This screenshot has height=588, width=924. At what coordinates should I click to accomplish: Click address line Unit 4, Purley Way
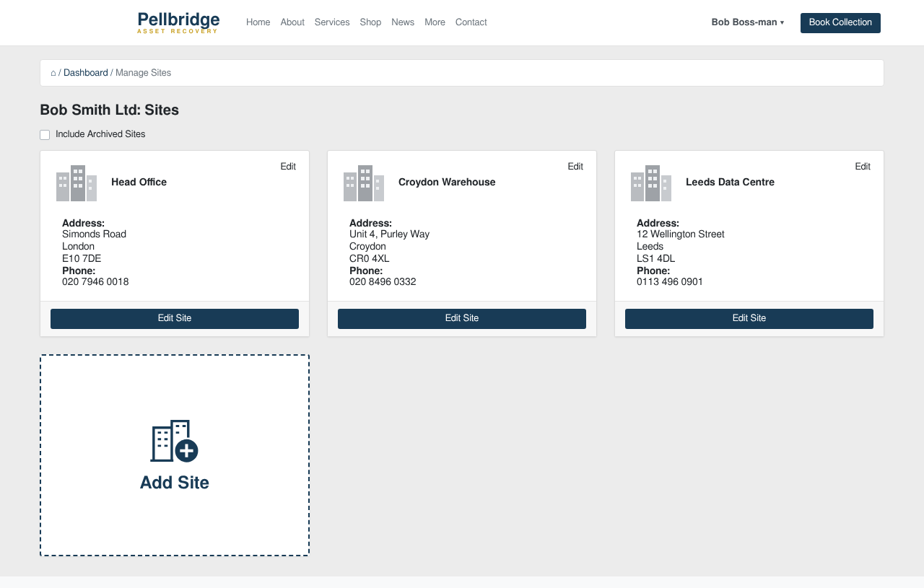click(390, 234)
